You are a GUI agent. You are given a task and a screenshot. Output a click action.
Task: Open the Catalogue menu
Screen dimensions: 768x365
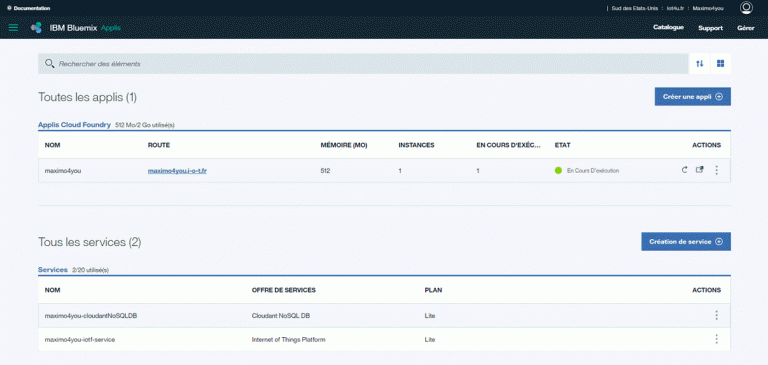click(668, 27)
